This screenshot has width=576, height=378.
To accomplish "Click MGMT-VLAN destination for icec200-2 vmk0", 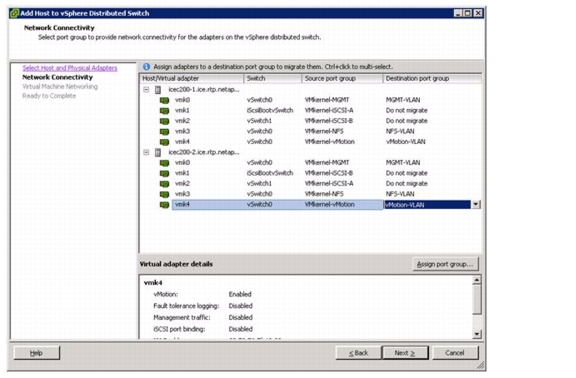I will click(x=403, y=163).
